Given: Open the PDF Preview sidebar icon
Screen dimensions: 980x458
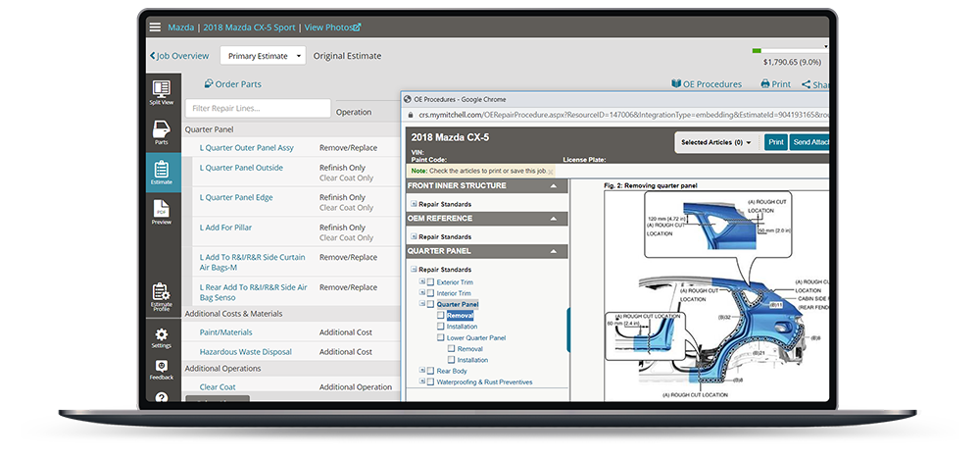Looking at the screenshot, I should click(x=162, y=213).
